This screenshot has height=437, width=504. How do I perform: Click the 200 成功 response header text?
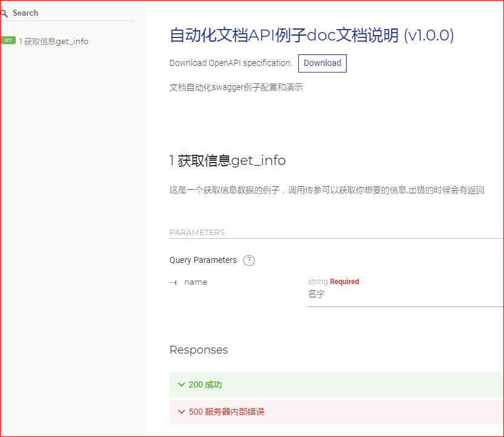(206, 384)
